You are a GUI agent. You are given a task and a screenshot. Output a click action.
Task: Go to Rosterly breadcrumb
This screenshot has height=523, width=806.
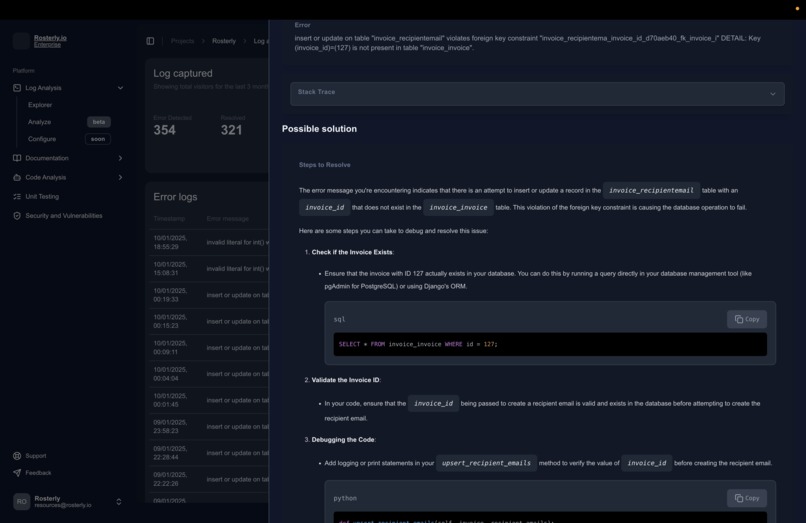click(224, 41)
